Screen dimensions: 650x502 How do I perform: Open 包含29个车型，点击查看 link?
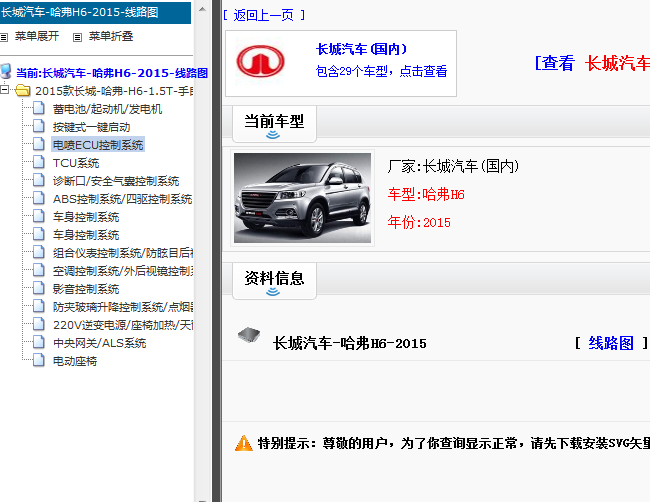point(381,71)
